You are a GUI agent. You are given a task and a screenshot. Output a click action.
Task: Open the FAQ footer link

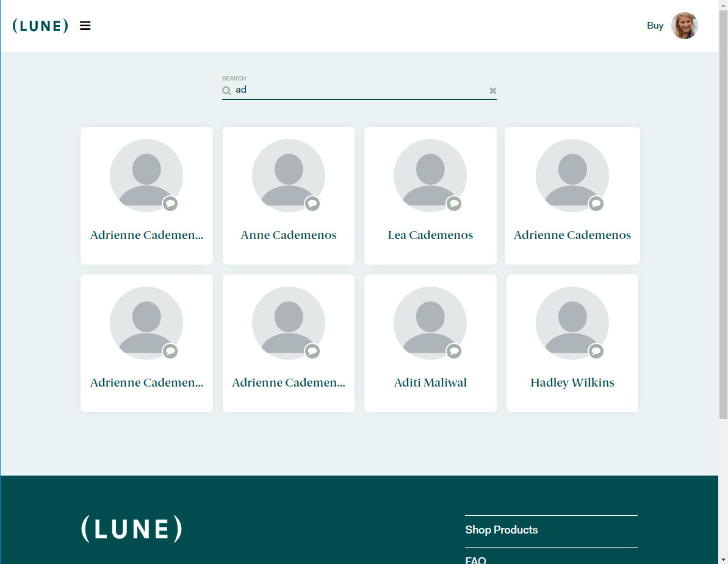pyautogui.click(x=475, y=560)
